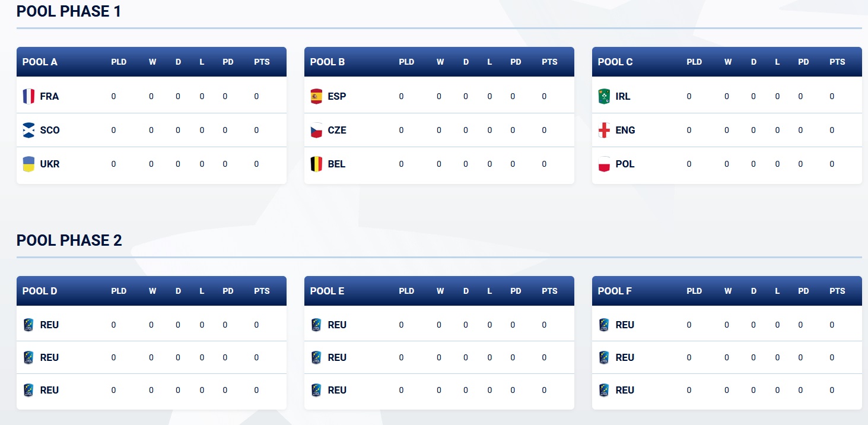Select the FRA team name
868x425 pixels.
pyautogui.click(x=49, y=96)
